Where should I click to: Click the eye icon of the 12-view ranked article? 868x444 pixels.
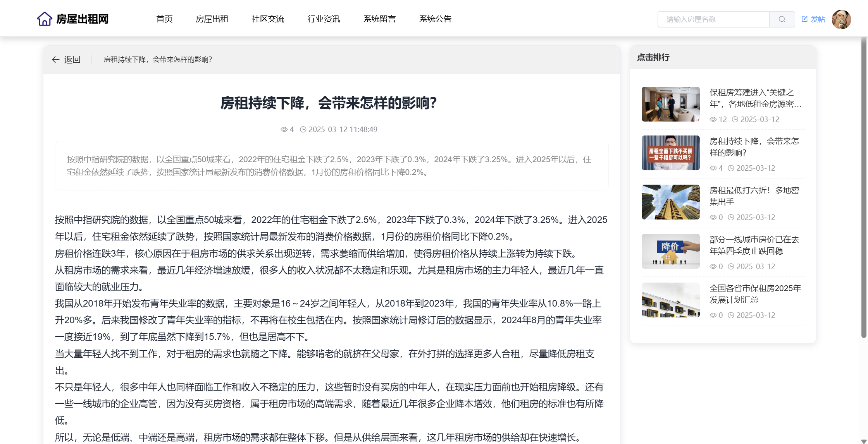pyautogui.click(x=713, y=120)
